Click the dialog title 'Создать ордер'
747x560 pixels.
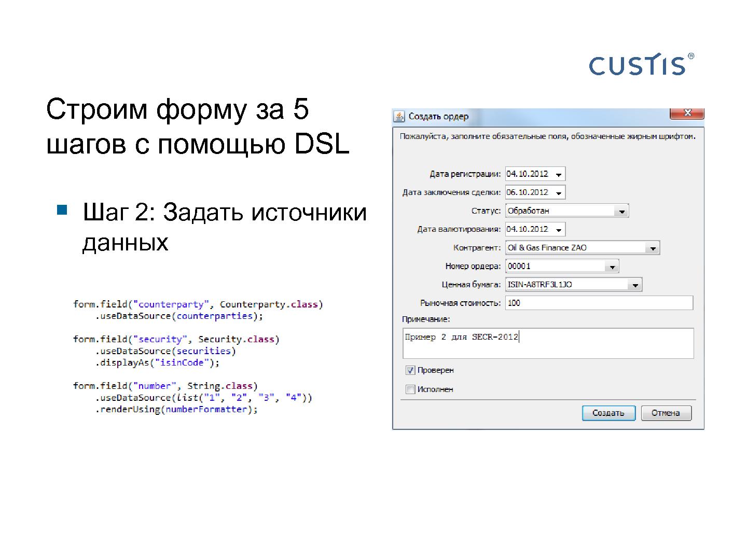pos(438,116)
